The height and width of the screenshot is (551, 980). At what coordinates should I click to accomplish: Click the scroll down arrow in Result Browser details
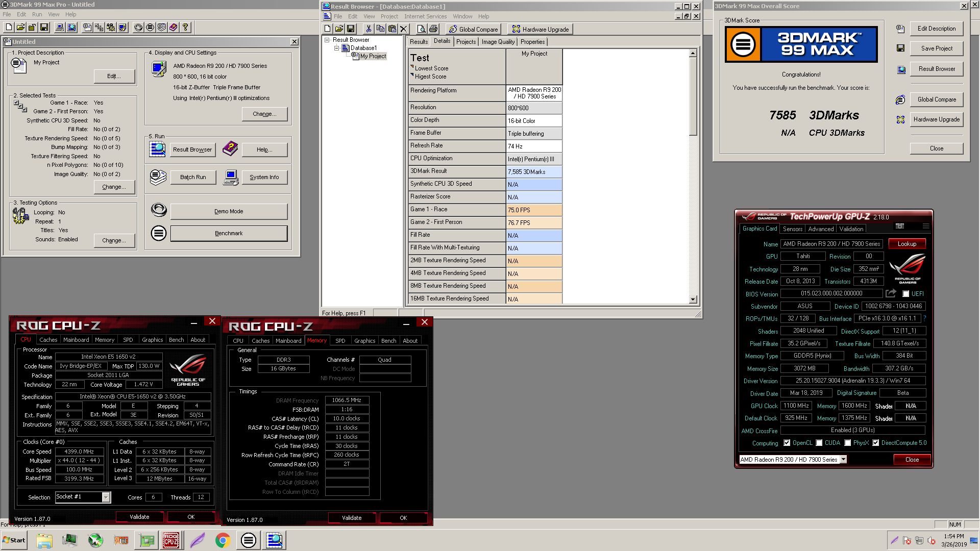pyautogui.click(x=693, y=299)
